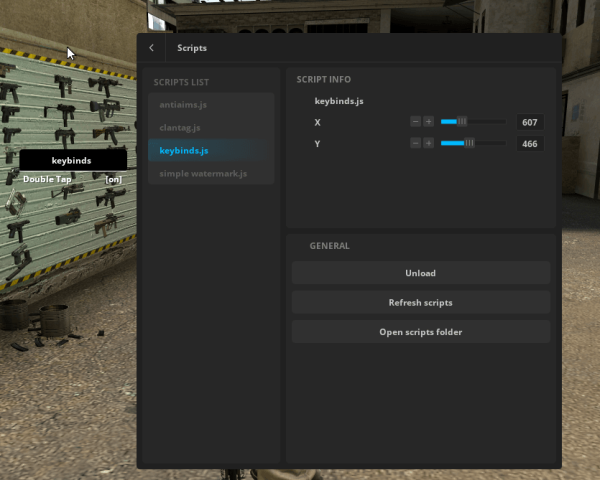Click the Refresh scripts button
This screenshot has height=480, width=600.
pyautogui.click(x=421, y=302)
